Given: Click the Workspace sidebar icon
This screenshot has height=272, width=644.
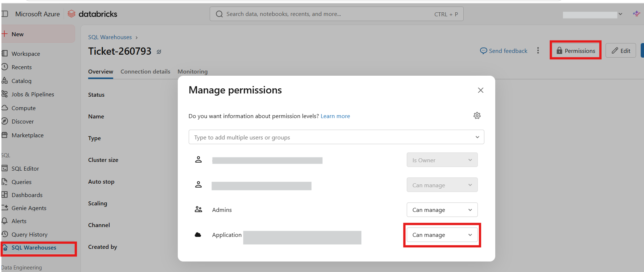Looking at the screenshot, I should [5, 54].
